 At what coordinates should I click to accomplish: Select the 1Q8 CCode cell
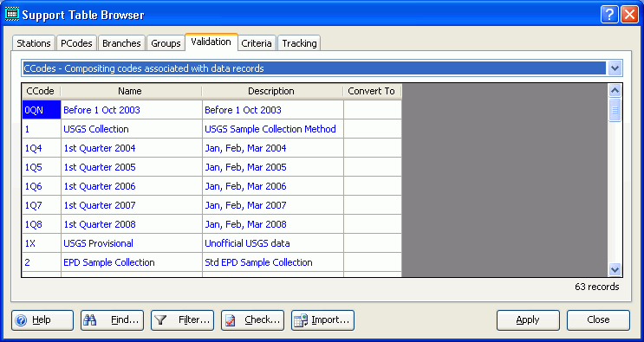(x=42, y=224)
